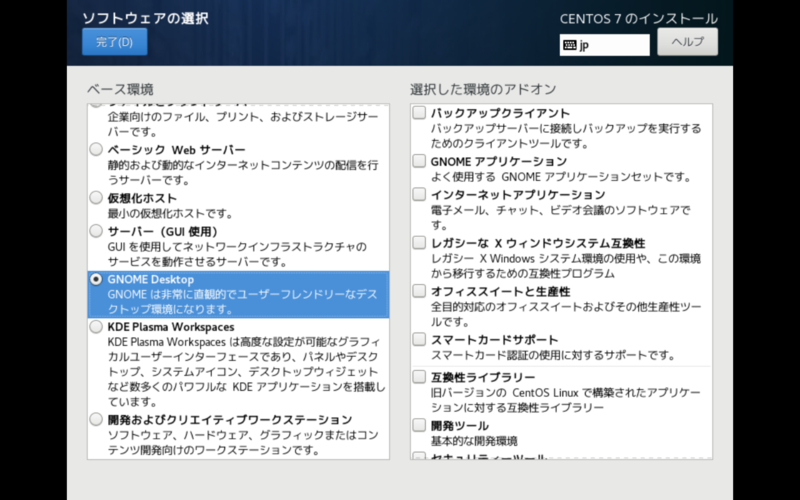Click the keyboard icon beside jp
Image resolution: width=800 pixels, height=500 pixels.
click(x=570, y=45)
